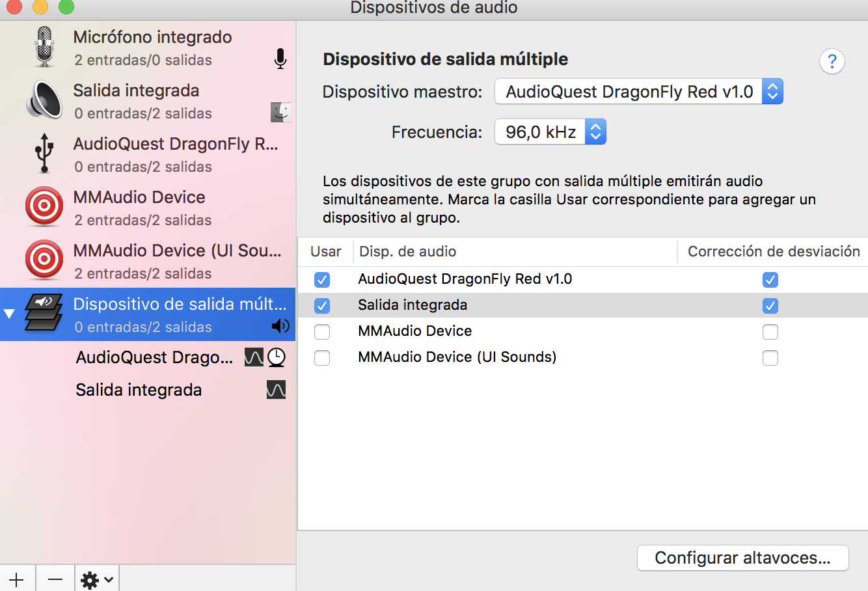
Task: Open the gear actions menu
Action: coord(97,579)
